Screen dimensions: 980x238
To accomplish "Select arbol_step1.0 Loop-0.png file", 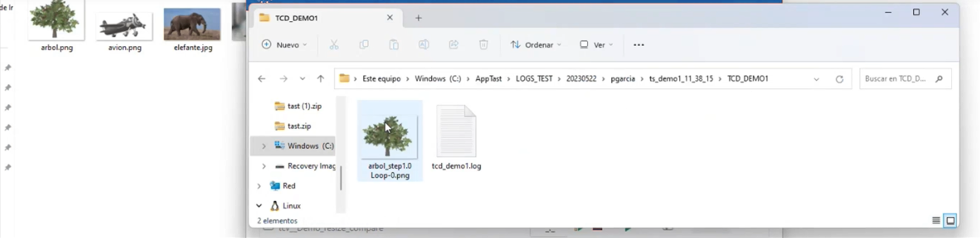I will [390, 141].
